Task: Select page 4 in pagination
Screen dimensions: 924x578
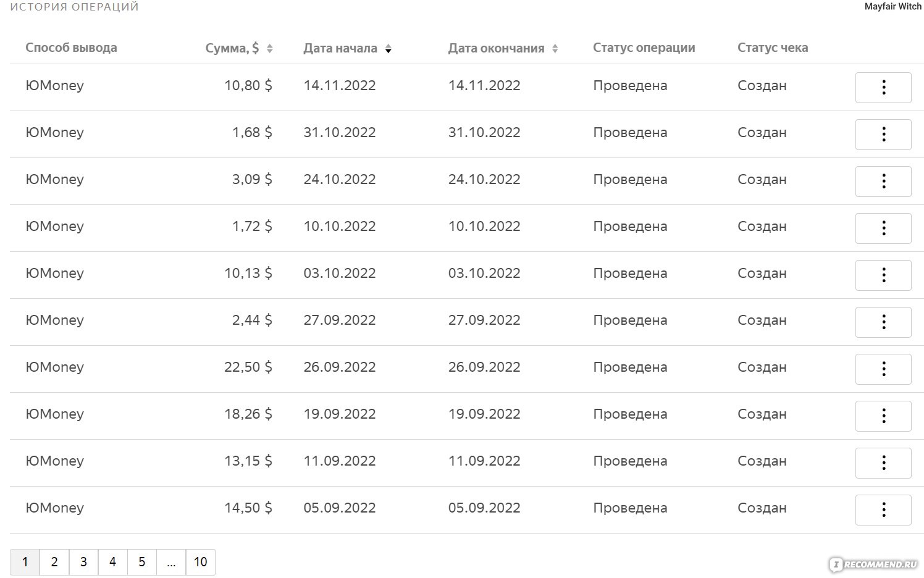Action: click(x=112, y=562)
